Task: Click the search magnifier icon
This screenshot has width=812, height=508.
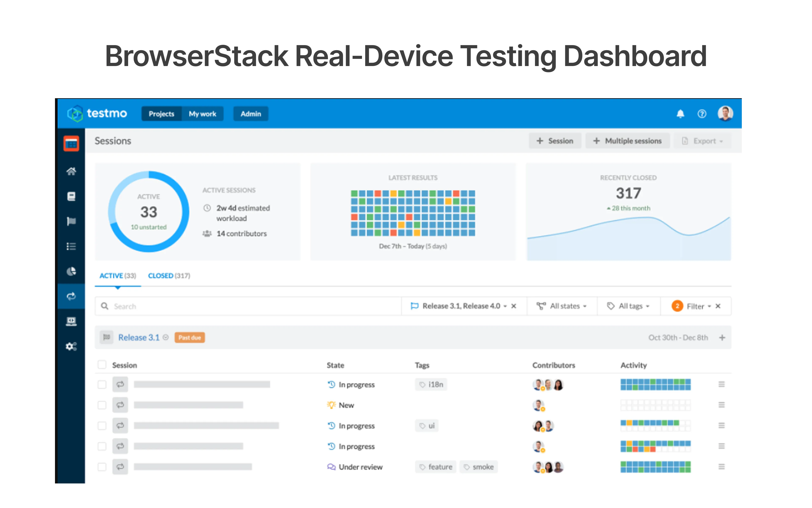Action: (x=105, y=306)
